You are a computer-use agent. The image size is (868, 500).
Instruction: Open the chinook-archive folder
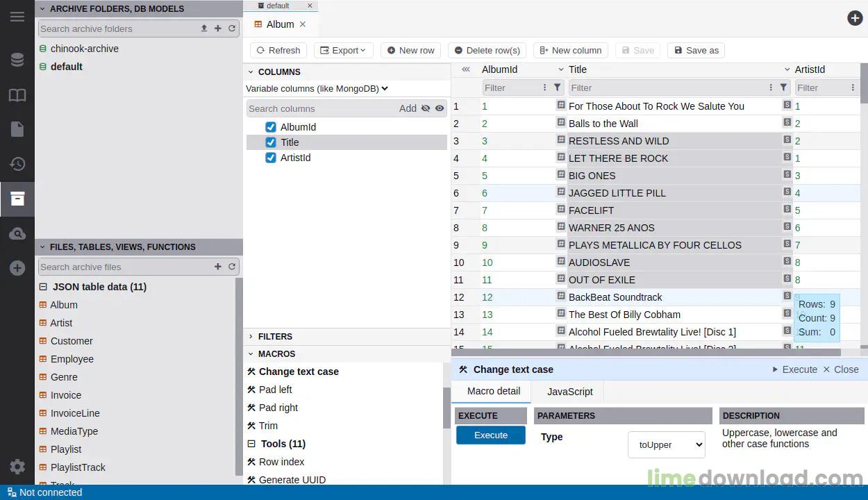click(x=84, y=49)
